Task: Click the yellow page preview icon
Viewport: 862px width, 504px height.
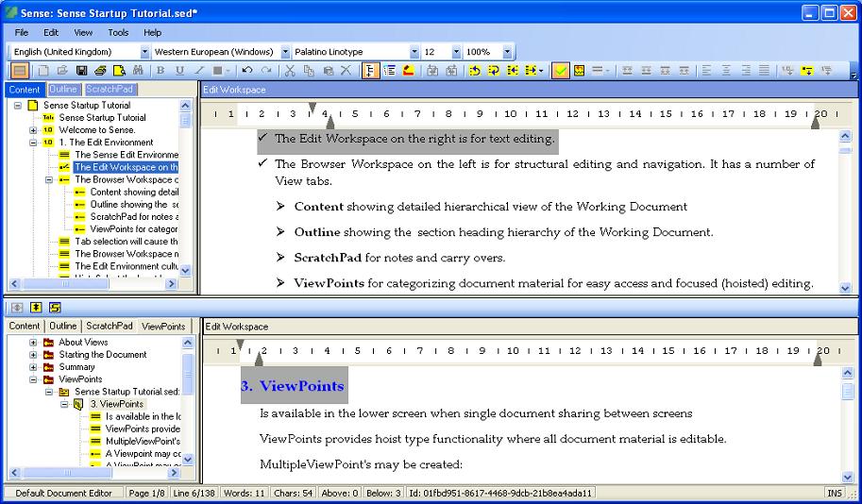Action: click(119, 71)
